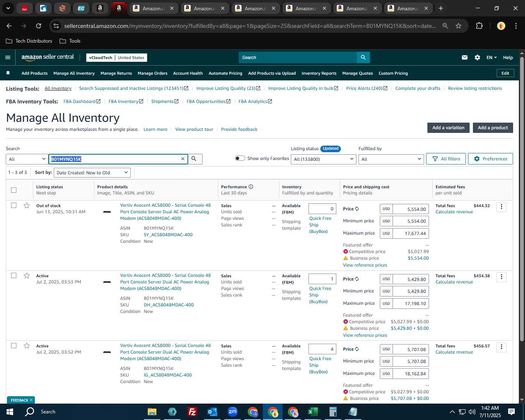Click the available quantity field showing 4
The height and width of the screenshot is (420, 525).
(322, 349)
